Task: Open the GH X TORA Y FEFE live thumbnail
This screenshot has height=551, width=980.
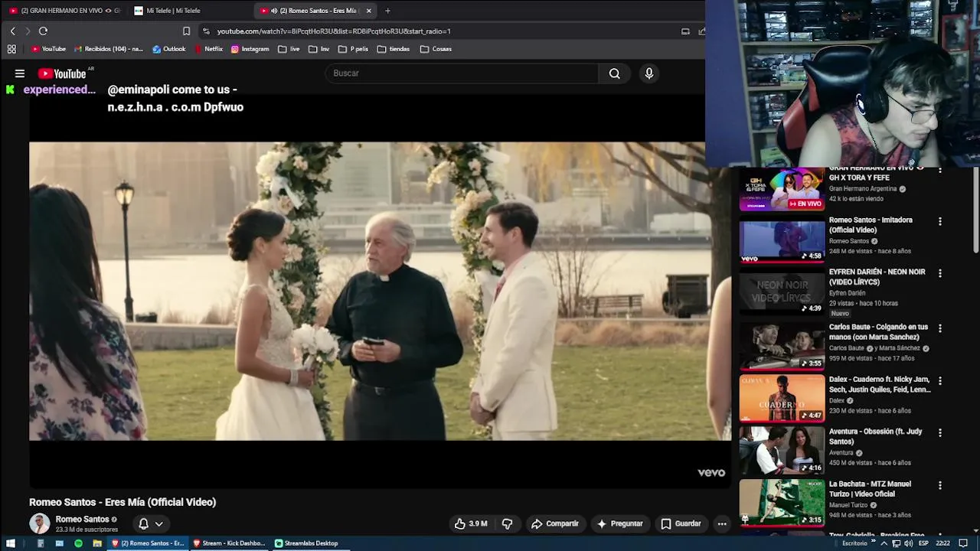Action: pos(782,189)
